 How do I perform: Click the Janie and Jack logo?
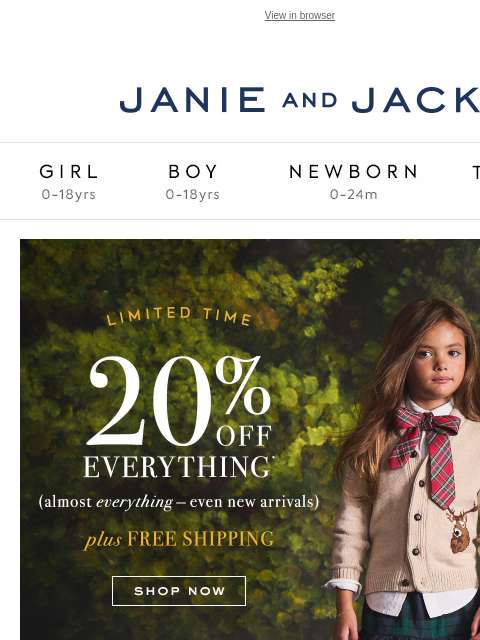(x=300, y=100)
